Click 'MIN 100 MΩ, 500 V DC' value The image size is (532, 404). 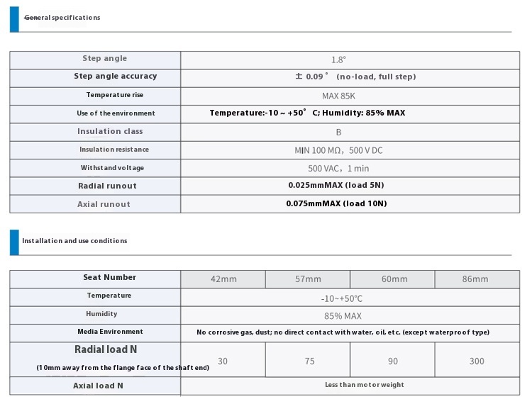(338, 150)
